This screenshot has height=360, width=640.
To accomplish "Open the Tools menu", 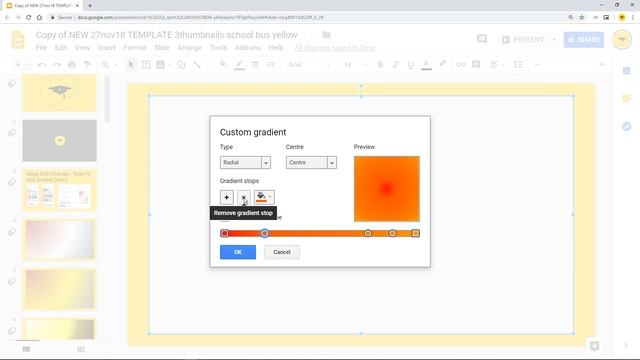I will 218,48.
